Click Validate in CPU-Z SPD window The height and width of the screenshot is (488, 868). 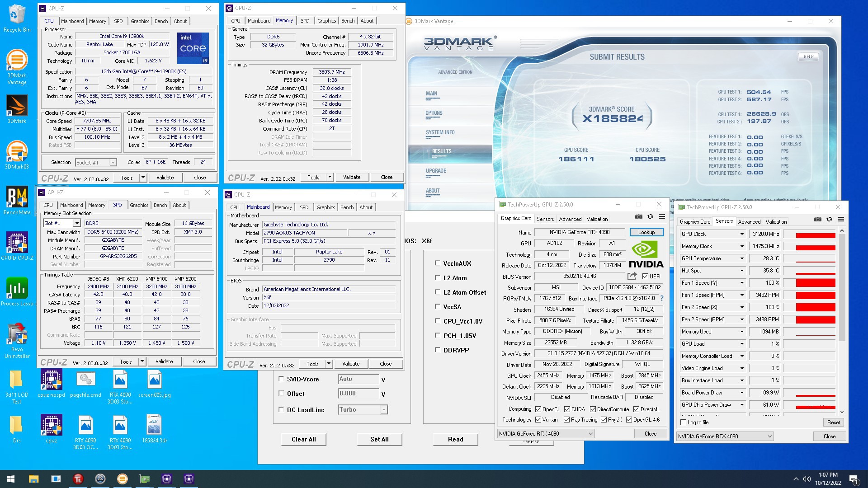[x=164, y=361]
